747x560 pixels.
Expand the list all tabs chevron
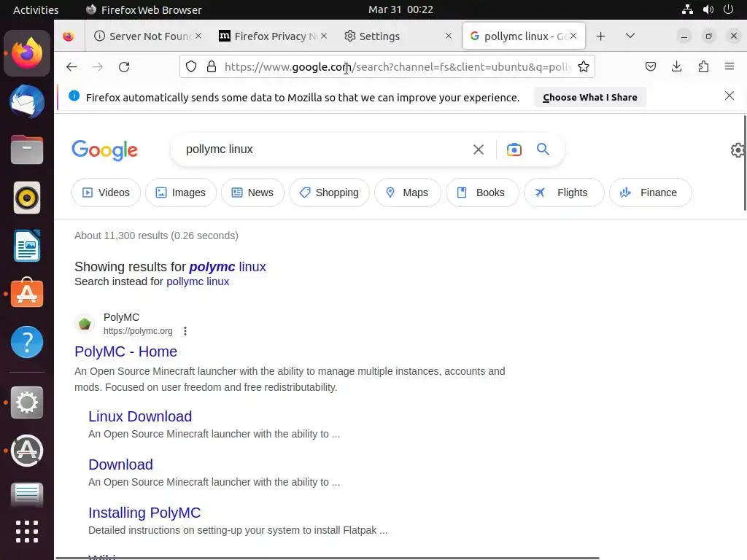(x=630, y=36)
